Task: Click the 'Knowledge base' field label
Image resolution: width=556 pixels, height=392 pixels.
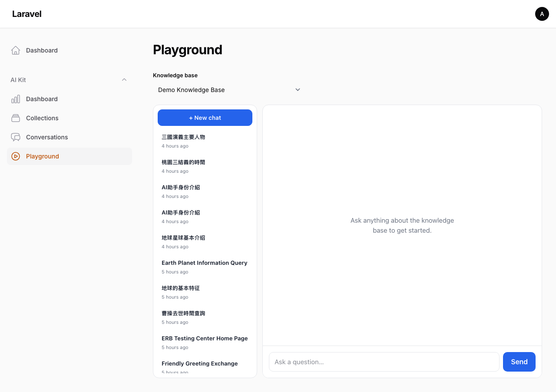Action: click(x=175, y=75)
